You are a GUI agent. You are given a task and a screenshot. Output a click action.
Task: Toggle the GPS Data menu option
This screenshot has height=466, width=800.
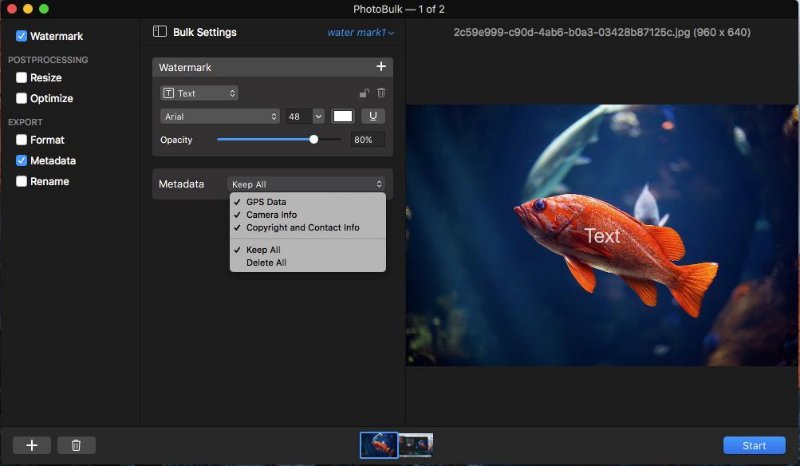pos(308,202)
